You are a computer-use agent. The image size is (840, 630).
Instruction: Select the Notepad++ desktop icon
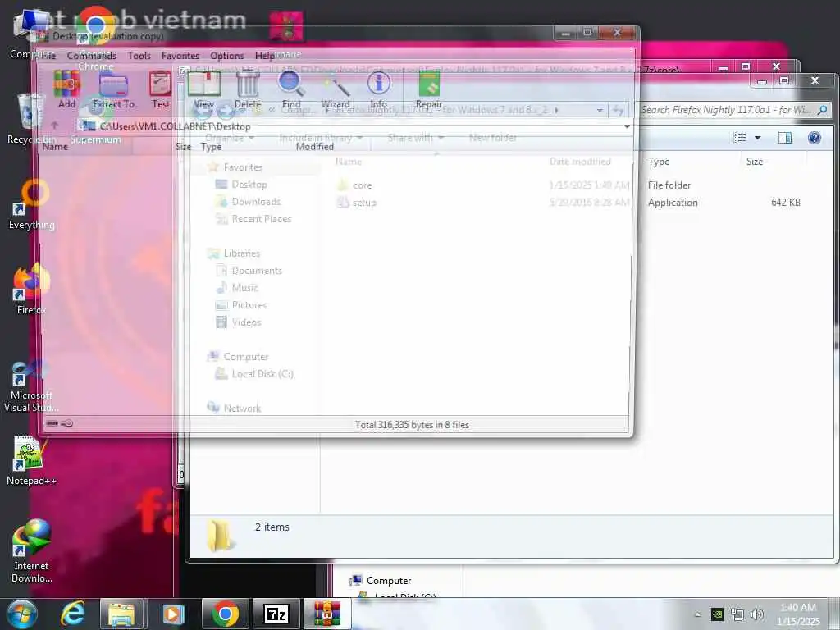(x=31, y=461)
